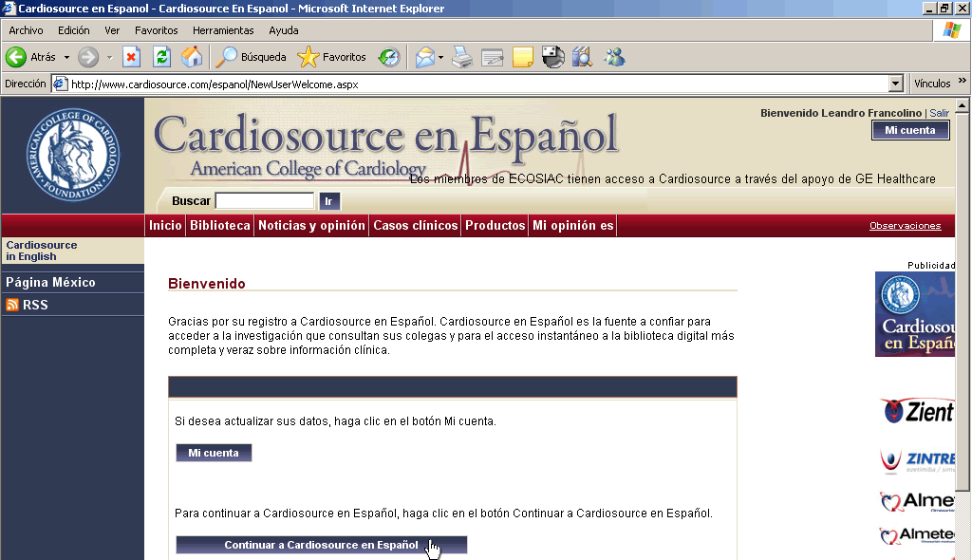This screenshot has height=560, width=972.
Task: Stop page loading with red X icon
Action: [x=131, y=57]
